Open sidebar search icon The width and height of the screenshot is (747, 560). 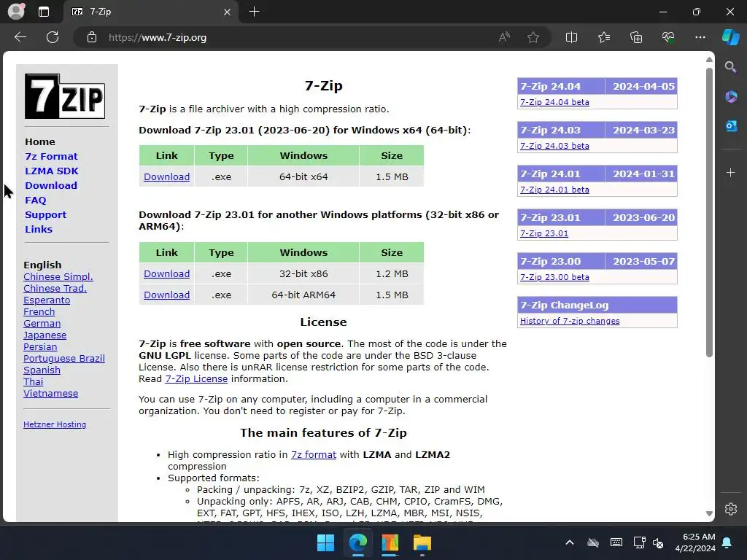[730, 67]
